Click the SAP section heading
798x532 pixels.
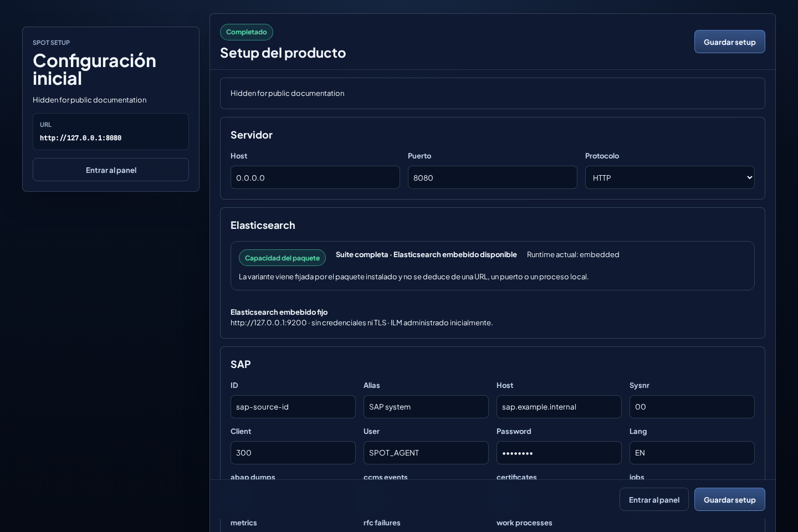[241, 364]
